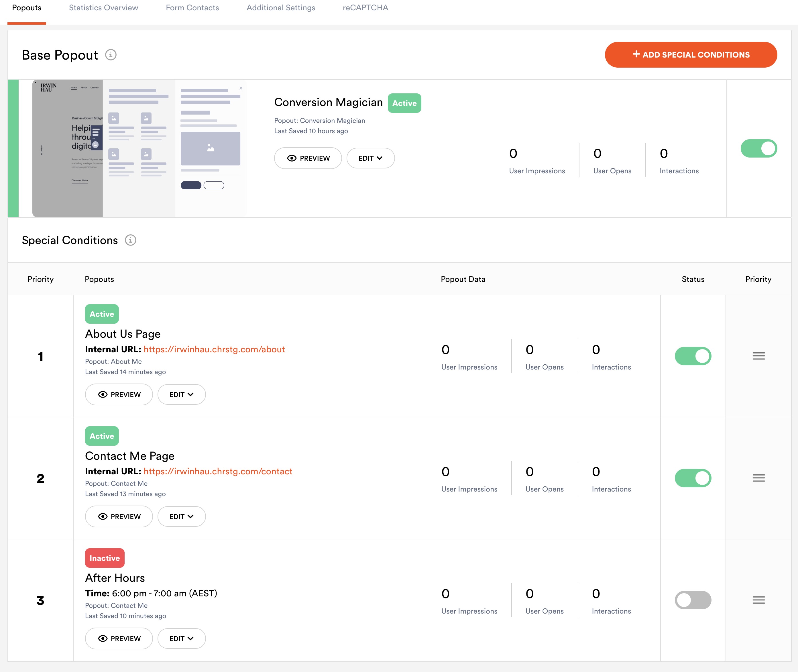
Task: Switch to the Popouts tab
Action: [27, 8]
